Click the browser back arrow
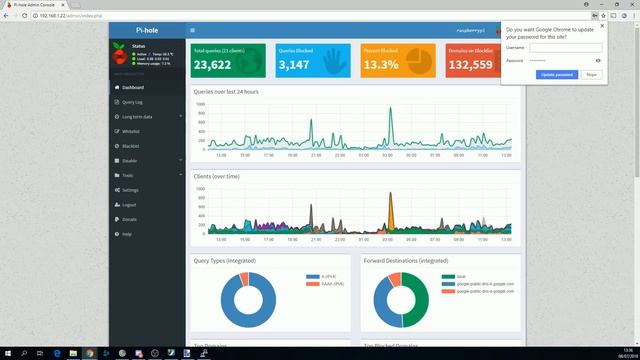The width and height of the screenshot is (640, 360). pyautogui.click(x=6, y=16)
